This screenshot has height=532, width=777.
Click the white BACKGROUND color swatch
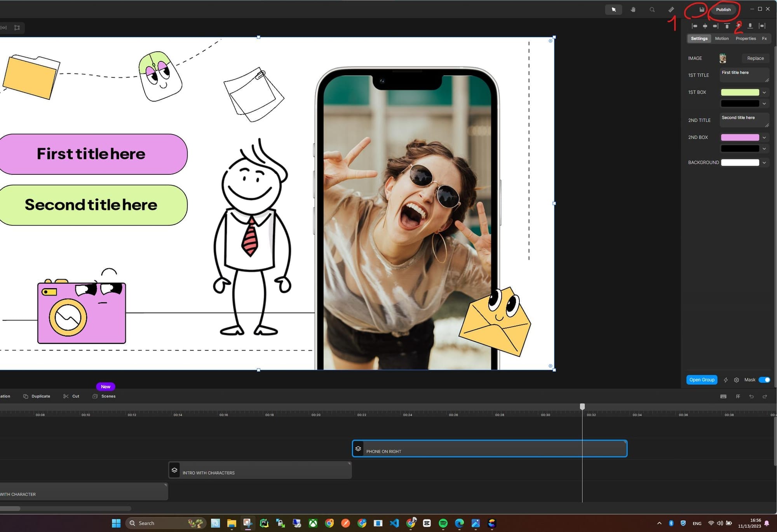point(740,163)
